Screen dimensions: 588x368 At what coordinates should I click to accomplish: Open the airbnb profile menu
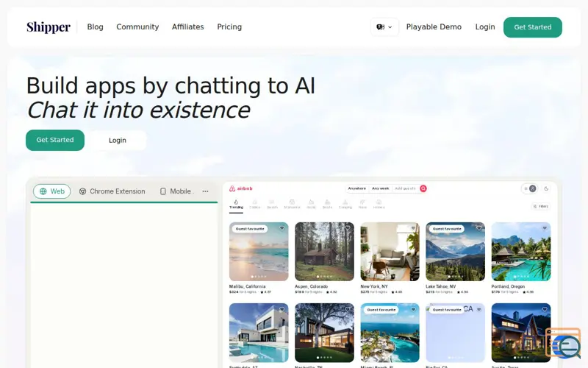coord(529,188)
